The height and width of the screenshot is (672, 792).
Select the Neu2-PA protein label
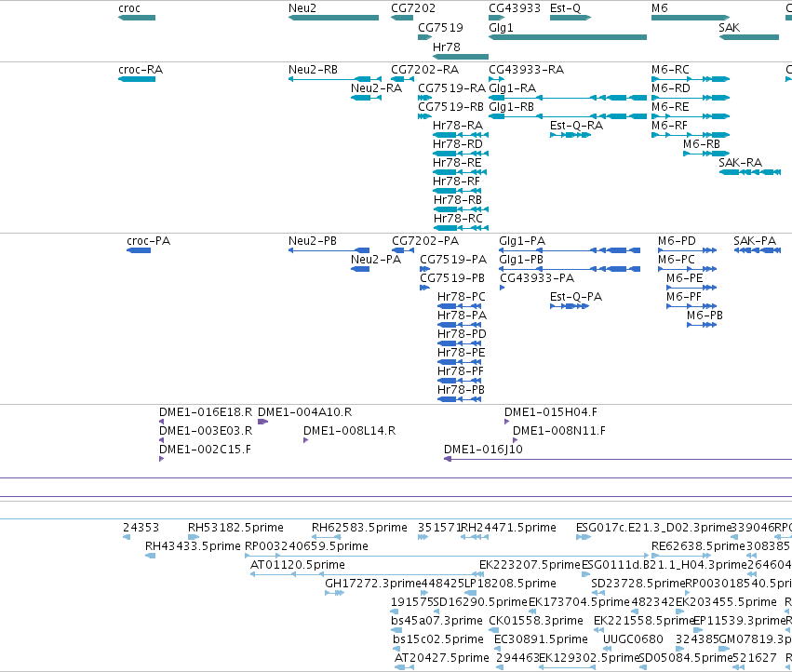tap(376, 260)
